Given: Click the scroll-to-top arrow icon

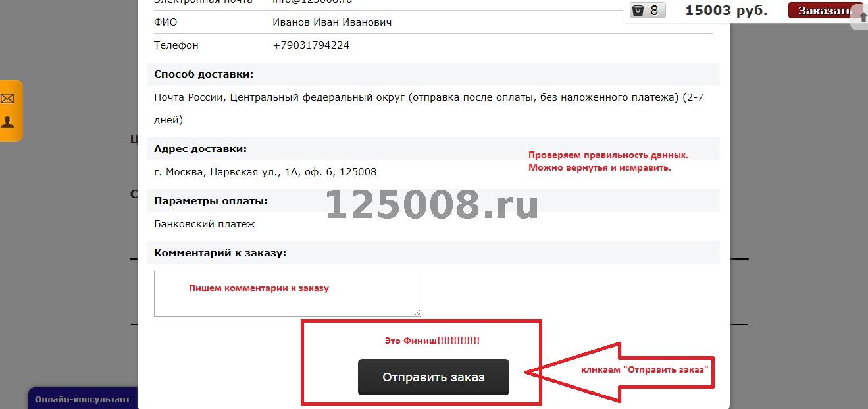Looking at the screenshot, I should tap(863, 17).
